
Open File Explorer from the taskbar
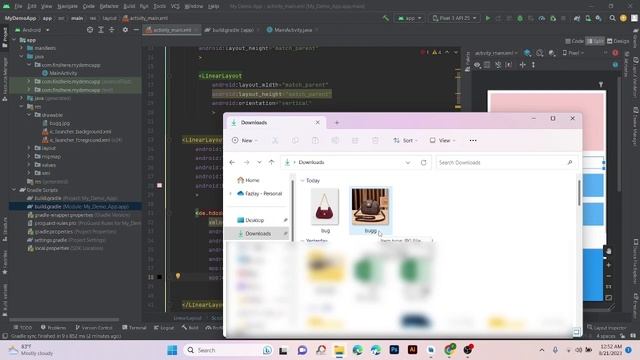(339, 350)
